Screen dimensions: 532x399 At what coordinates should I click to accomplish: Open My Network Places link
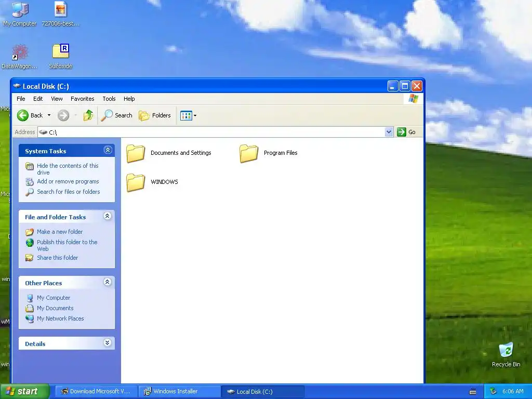[x=60, y=318]
